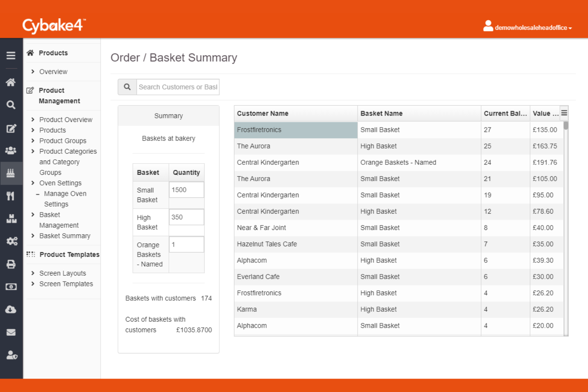Go to Manage Oven Settings link
Image resolution: width=588 pixels, height=392 pixels.
coord(65,199)
